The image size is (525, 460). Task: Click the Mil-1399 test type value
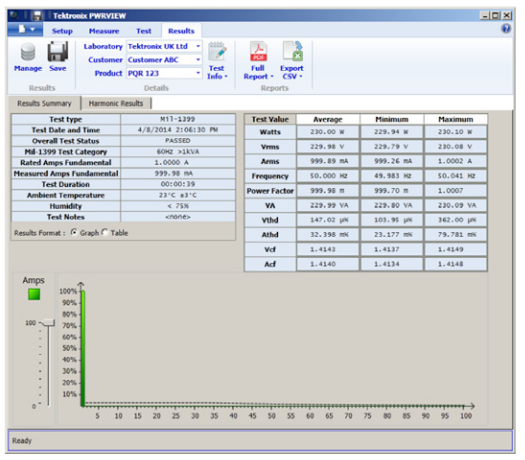177,119
